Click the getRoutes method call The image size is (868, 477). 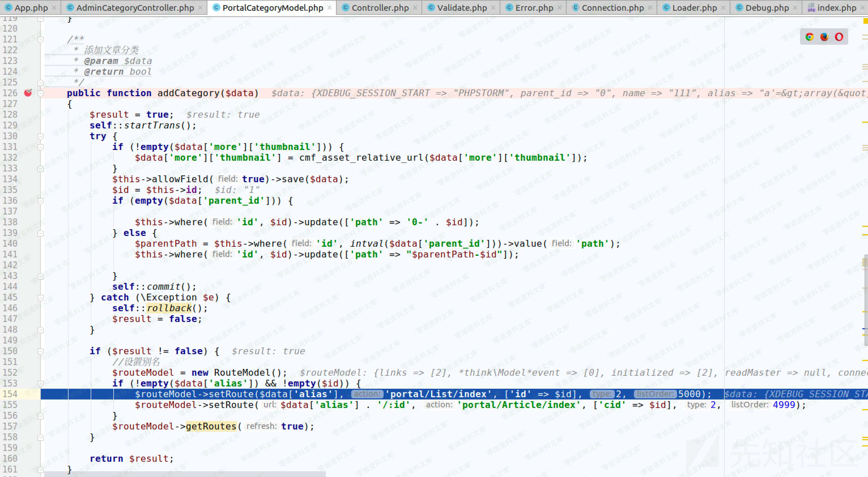[211, 426]
